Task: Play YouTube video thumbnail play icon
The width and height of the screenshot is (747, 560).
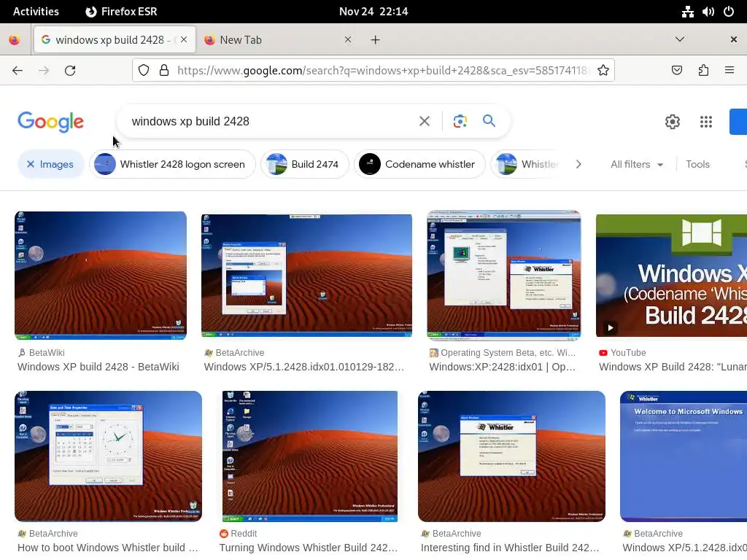Action: 611,327
